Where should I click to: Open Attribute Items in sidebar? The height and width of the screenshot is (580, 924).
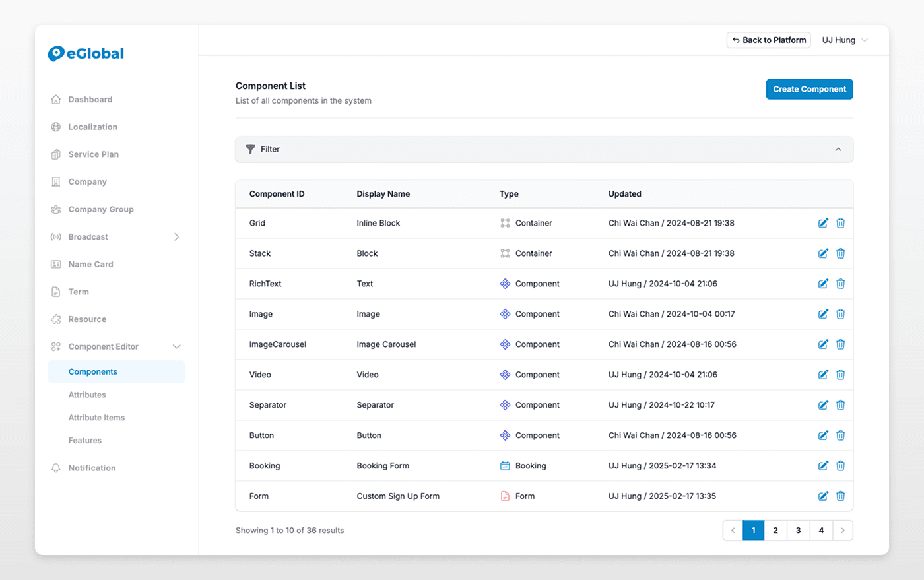click(x=96, y=418)
